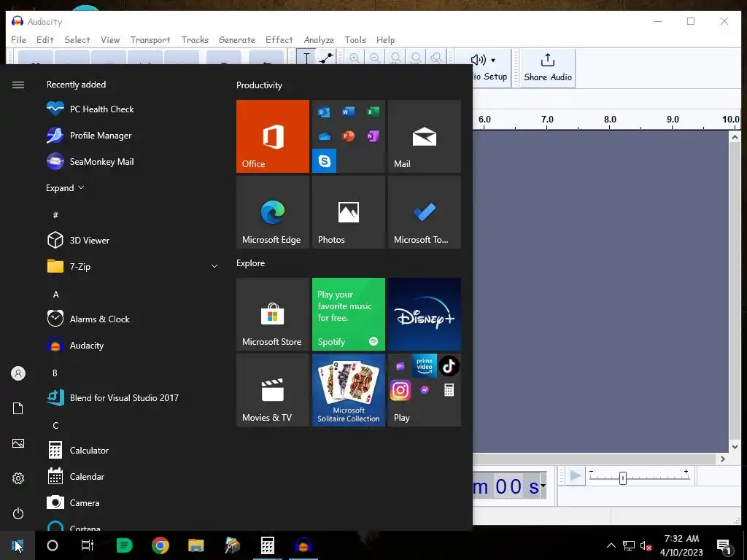The width and height of the screenshot is (747, 560).
Task: Click the 8.0 mark on Audacity timeline
Action: pyautogui.click(x=610, y=120)
